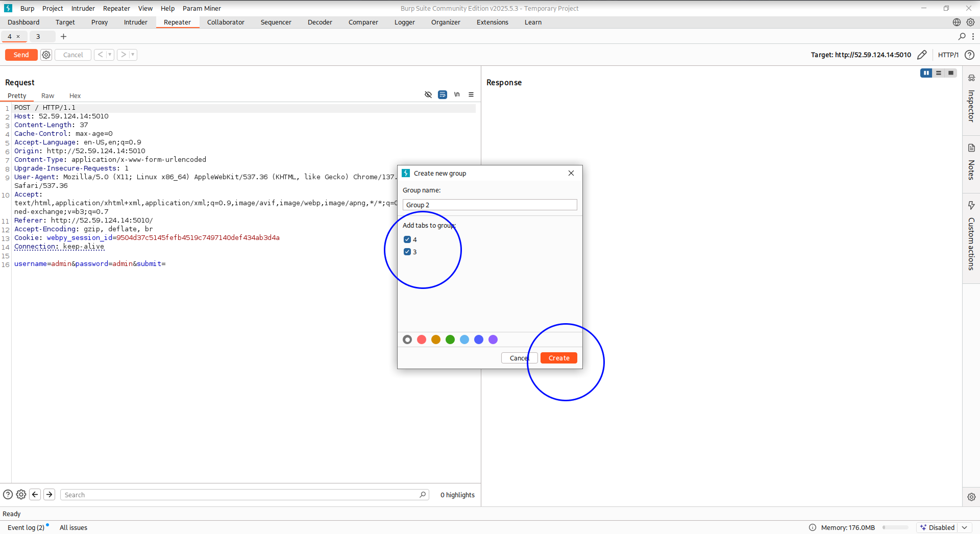
Task: Open the Inspector side panel
Action: click(x=971, y=99)
